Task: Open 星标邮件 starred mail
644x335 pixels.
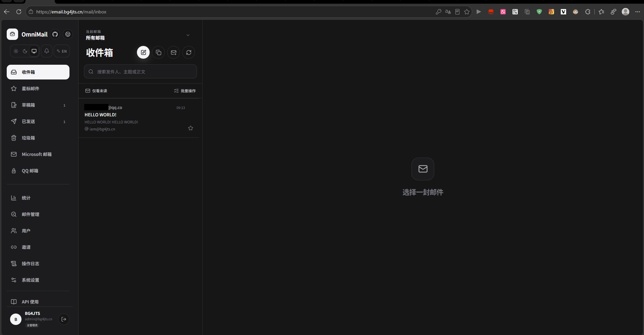Action: coord(38,89)
